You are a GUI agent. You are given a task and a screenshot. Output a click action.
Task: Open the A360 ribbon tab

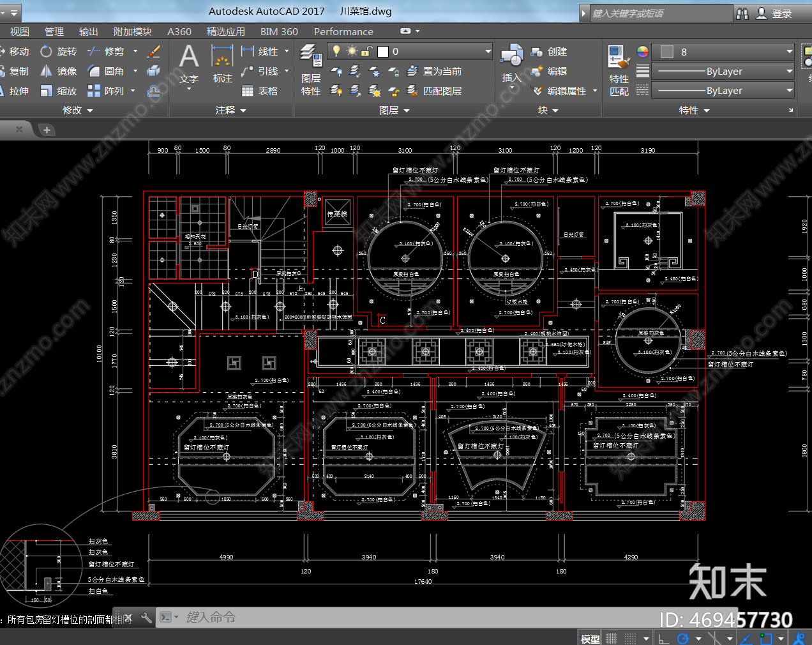(x=179, y=32)
